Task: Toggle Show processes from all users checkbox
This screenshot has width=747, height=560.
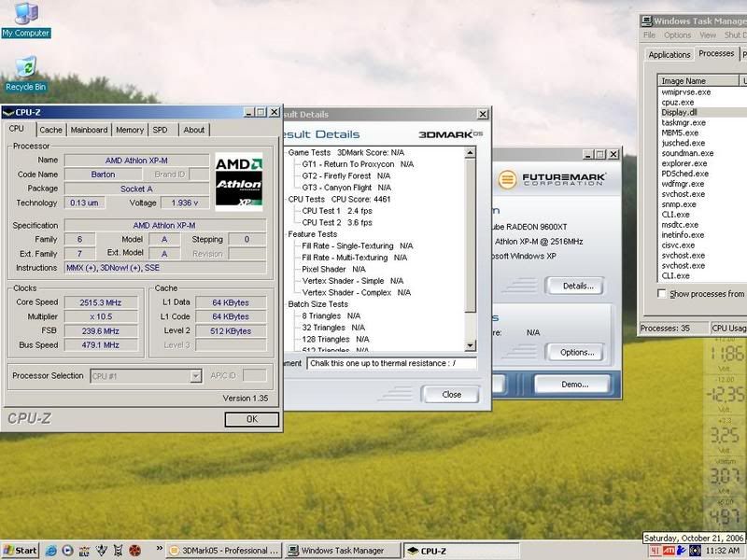Action: (662, 293)
